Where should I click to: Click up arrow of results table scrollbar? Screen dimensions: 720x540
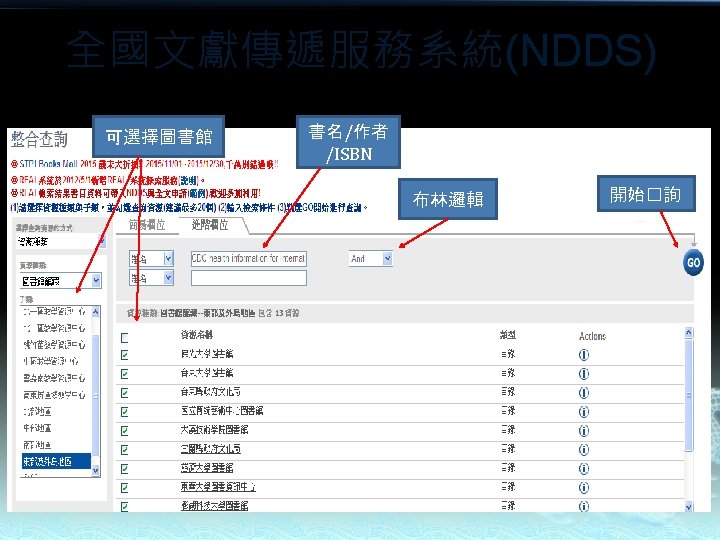(x=688, y=332)
